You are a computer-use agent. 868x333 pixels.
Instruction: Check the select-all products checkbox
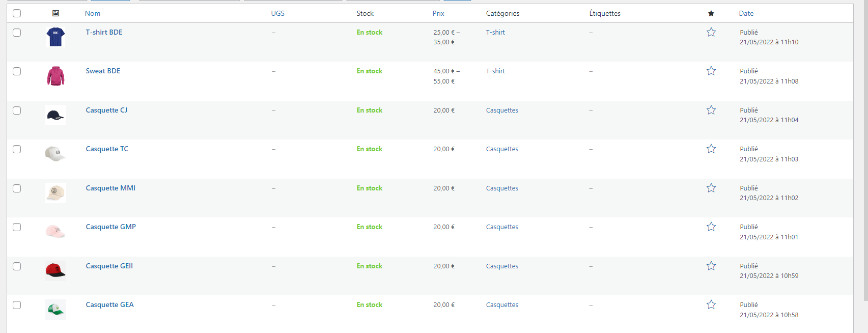(17, 13)
